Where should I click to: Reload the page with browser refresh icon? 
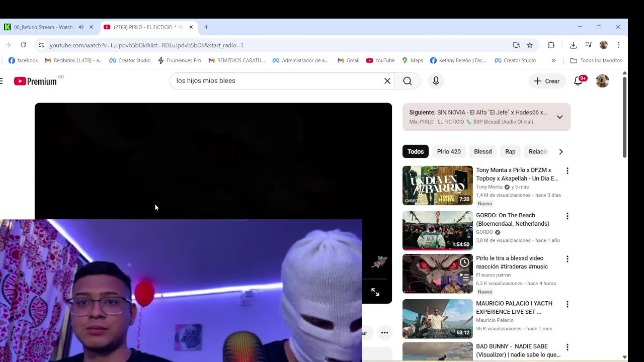click(x=23, y=45)
